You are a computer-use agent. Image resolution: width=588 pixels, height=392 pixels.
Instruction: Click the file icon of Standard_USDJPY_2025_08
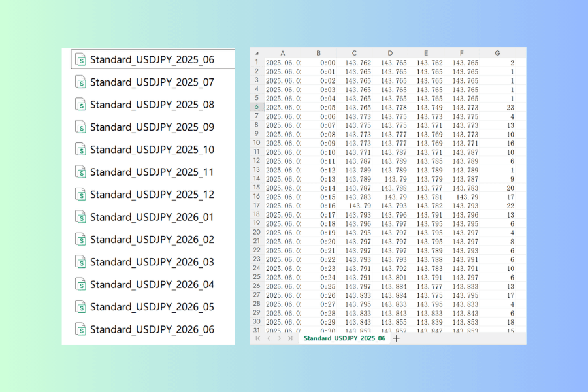80,105
